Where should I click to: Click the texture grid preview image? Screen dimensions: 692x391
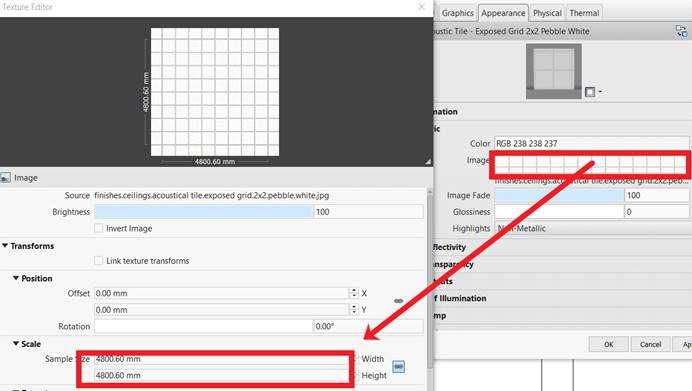(x=215, y=92)
